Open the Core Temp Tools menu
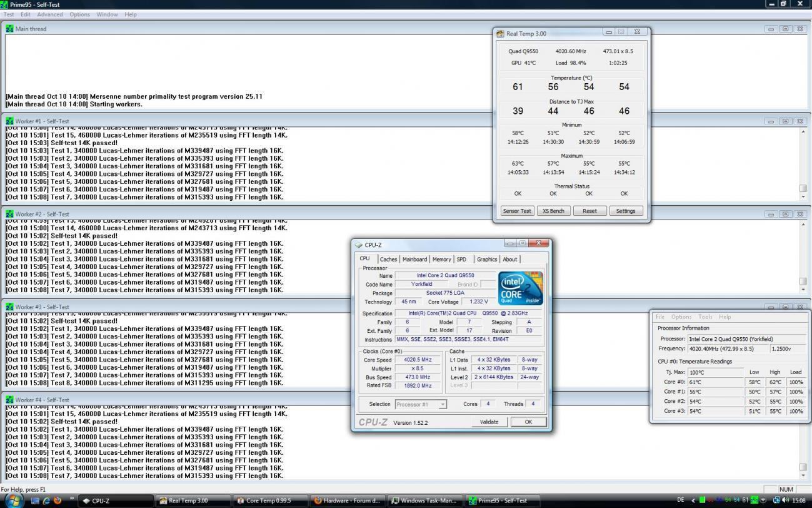Image resolution: width=812 pixels, height=508 pixels. coord(705,317)
